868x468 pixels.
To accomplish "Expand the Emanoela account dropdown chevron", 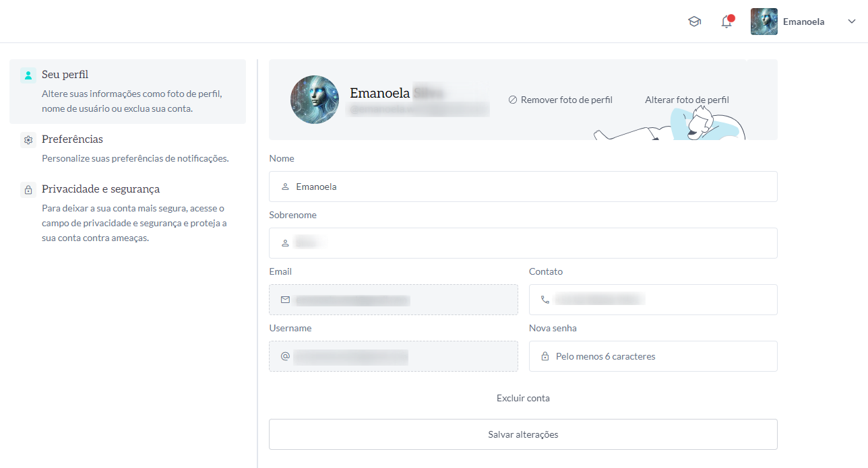I will point(851,22).
